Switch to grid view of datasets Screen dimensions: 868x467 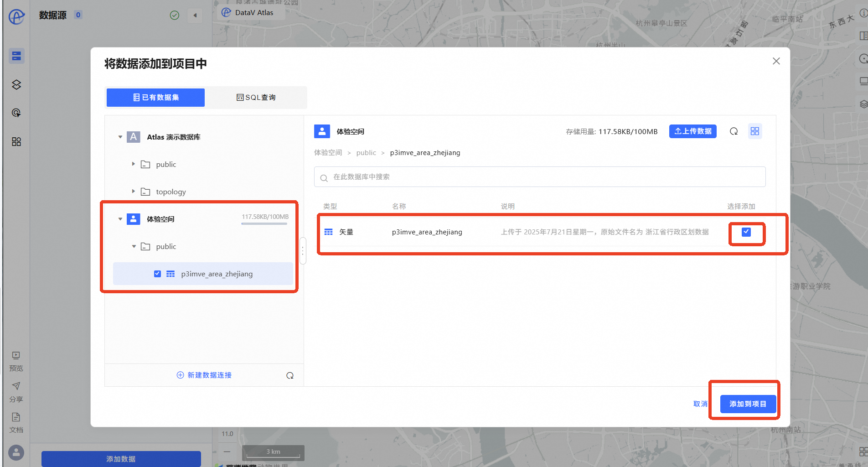tap(755, 131)
